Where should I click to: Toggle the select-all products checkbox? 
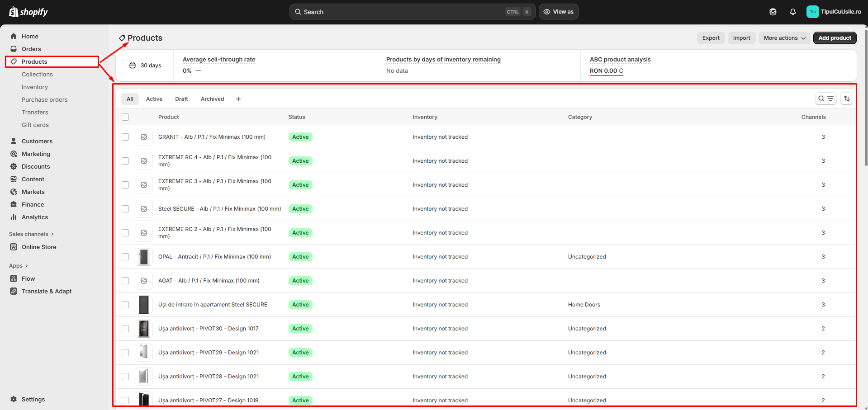coord(125,117)
